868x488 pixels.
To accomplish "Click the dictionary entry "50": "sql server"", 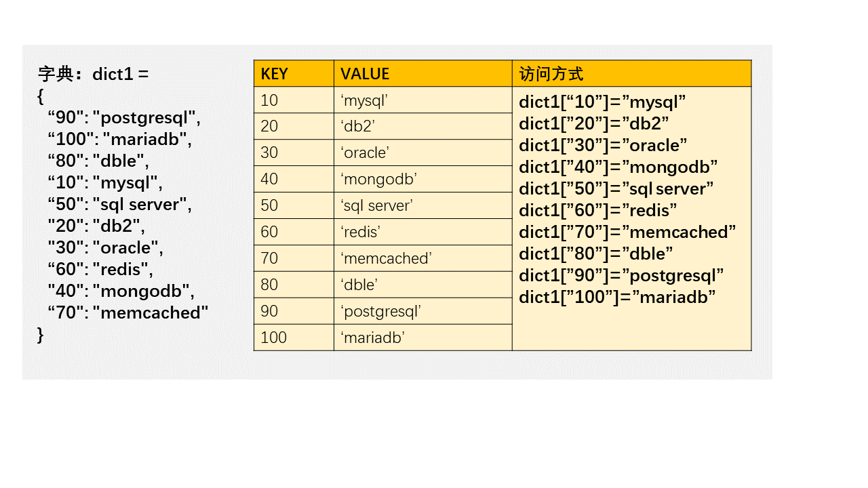I will [x=120, y=205].
